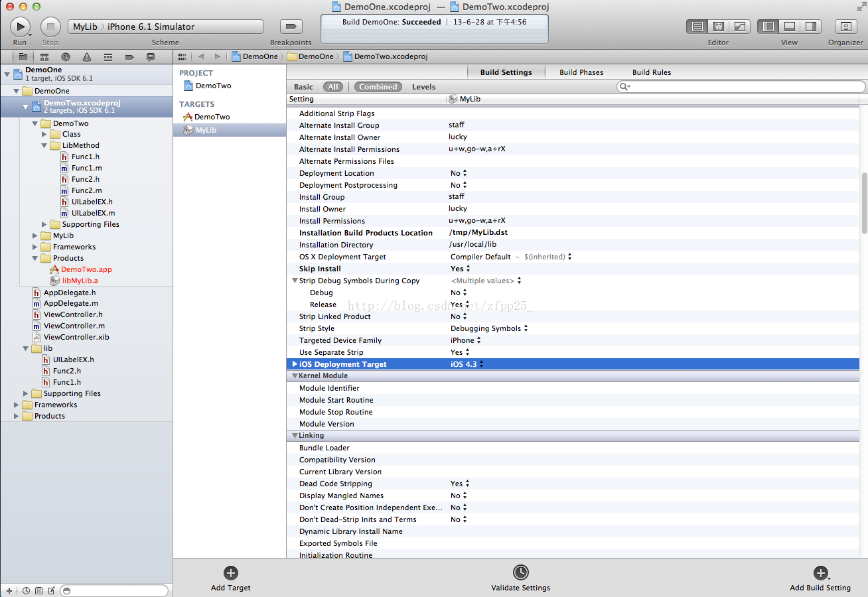Switch to the Build Rules tab
The width and height of the screenshot is (868, 597).
652,72
